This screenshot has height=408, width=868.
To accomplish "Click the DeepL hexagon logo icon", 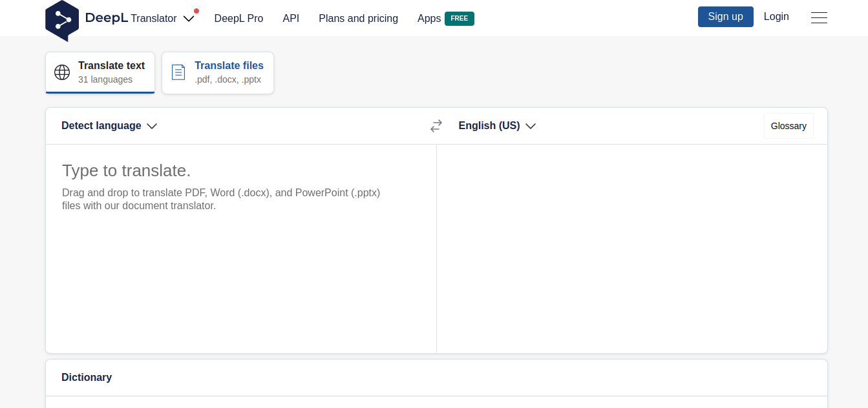I will (62, 20).
